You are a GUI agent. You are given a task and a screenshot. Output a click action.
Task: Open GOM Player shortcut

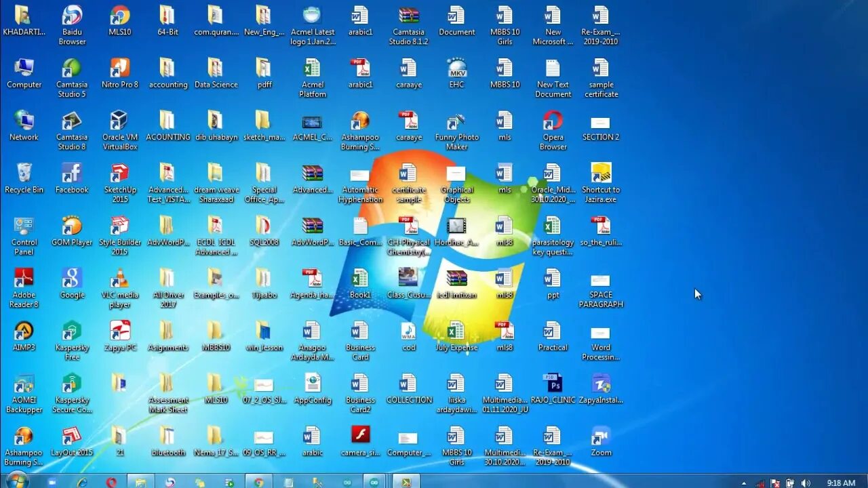tap(72, 231)
